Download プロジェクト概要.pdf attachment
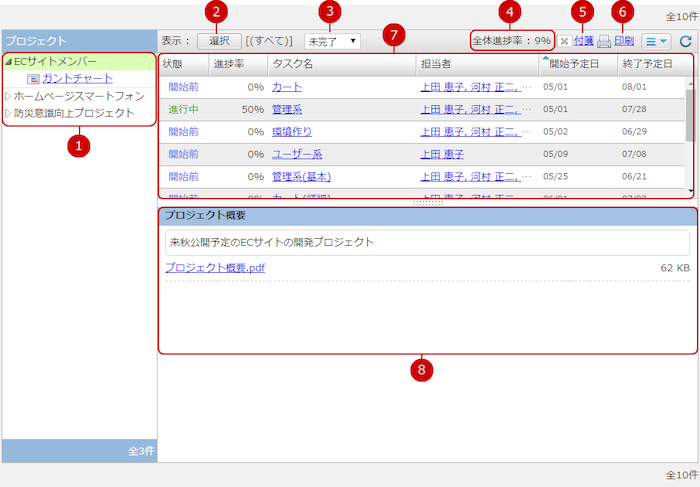The image size is (700, 487). click(x=215, y=268)
